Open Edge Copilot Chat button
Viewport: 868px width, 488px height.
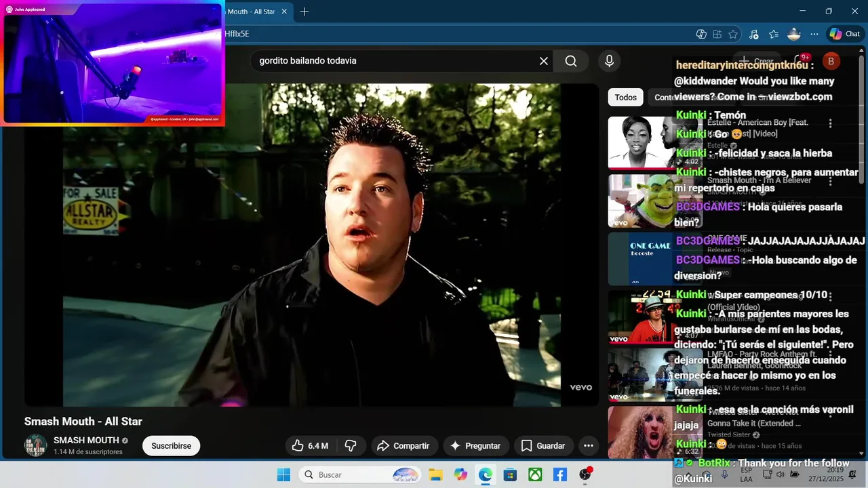point(844,34)
